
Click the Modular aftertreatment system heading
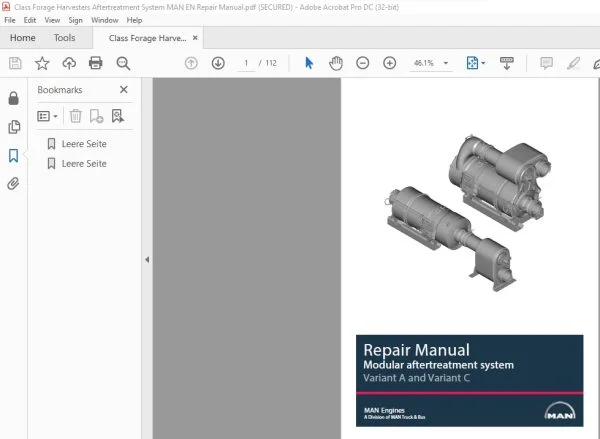[439, 365]
